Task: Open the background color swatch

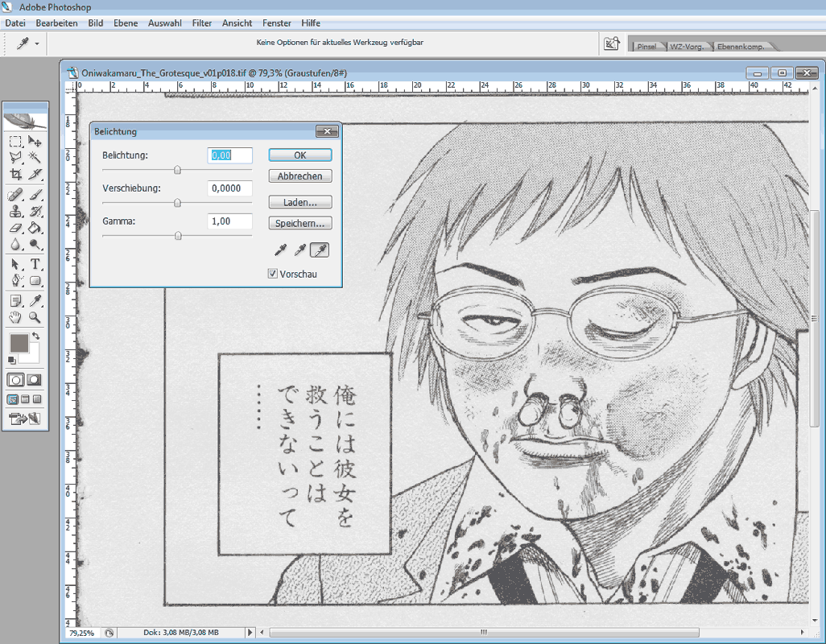Action: point(33,357)
